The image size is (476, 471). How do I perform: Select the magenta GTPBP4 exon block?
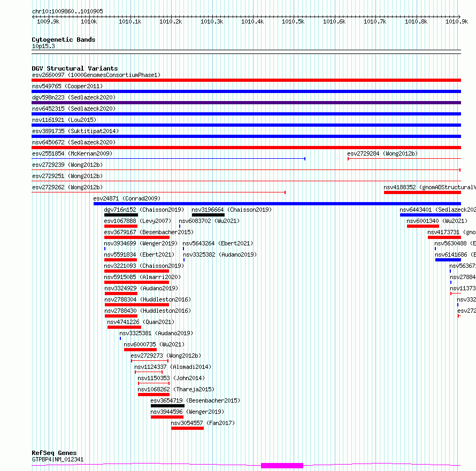click(x=282, y=466)
